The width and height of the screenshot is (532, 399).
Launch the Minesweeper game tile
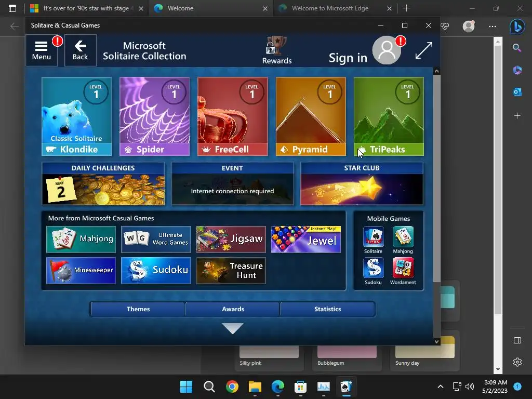(81, 270)
